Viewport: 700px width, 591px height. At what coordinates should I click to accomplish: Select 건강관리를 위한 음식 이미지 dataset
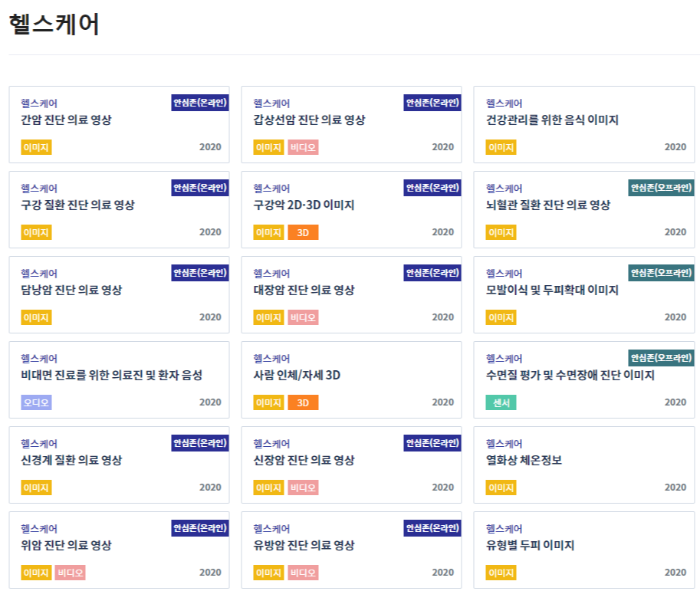[584, 124]
